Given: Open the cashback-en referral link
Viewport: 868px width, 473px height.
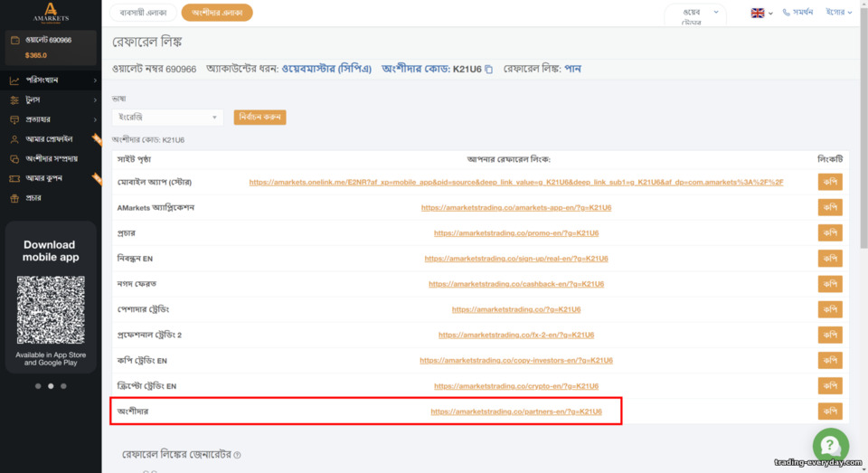Looking at the screenshot, I should pyautogui.click(x=516, y=284).
